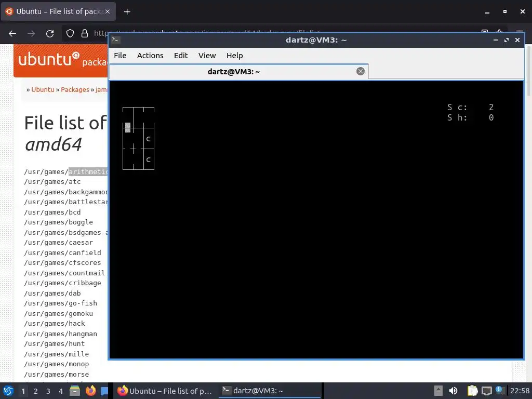
Task: Click the /usr/games/caesar entry
Action: point(58,243)
